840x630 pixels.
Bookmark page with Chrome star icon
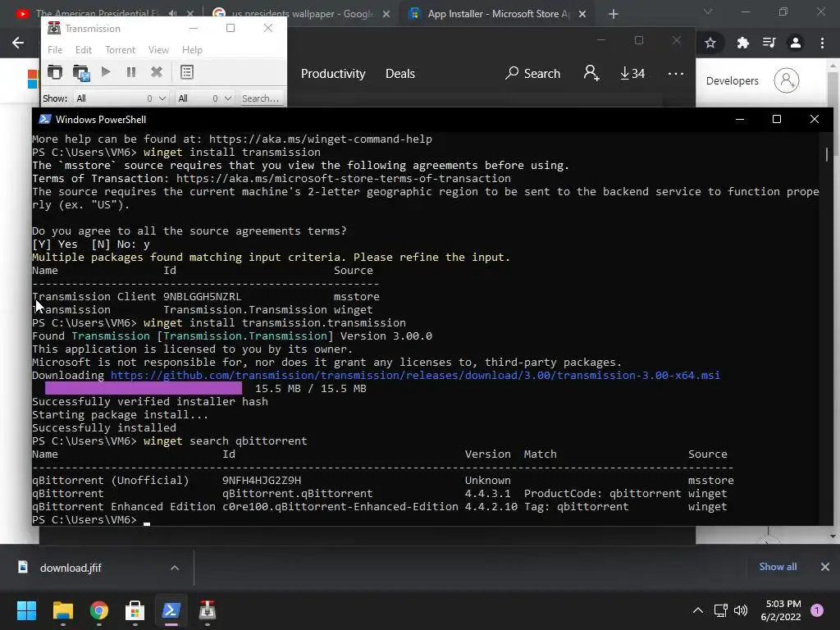[710, 43]
